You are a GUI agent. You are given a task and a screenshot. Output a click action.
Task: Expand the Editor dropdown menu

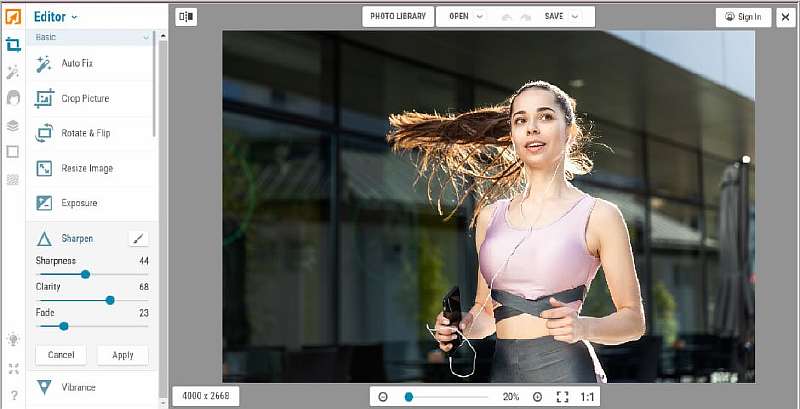point(55,17)
